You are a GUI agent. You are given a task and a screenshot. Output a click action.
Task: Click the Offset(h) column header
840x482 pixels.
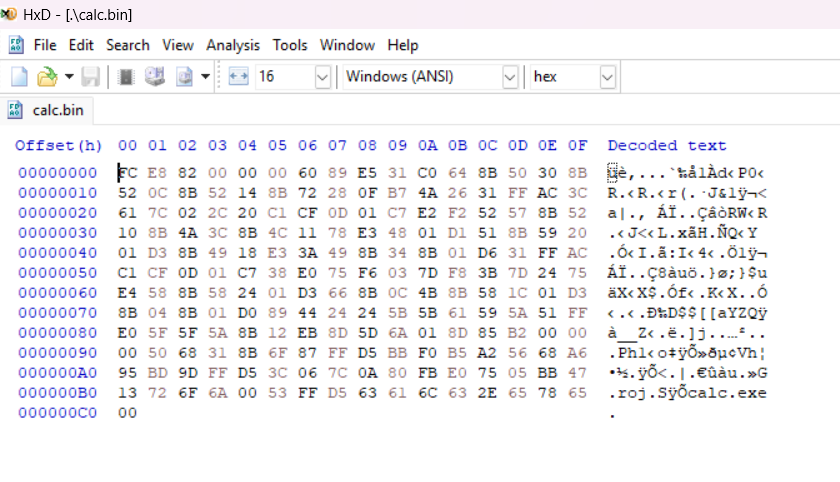coord(58,146)
